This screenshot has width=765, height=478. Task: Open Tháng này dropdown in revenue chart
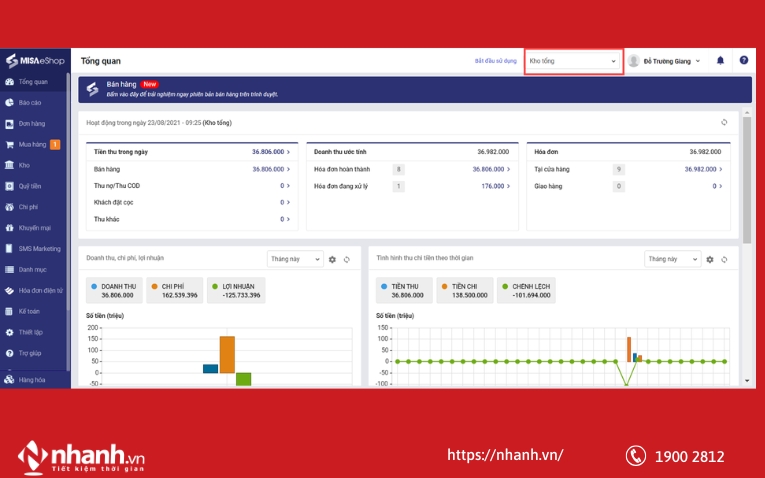click(295, 259)
